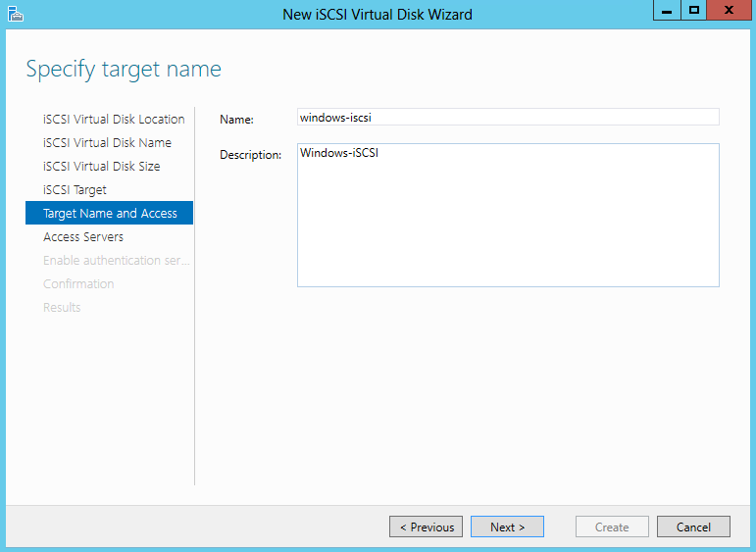Click the Confirmation step in the sidebar
The width and height of the screenshot is (756, 552).
pos(78,284)
